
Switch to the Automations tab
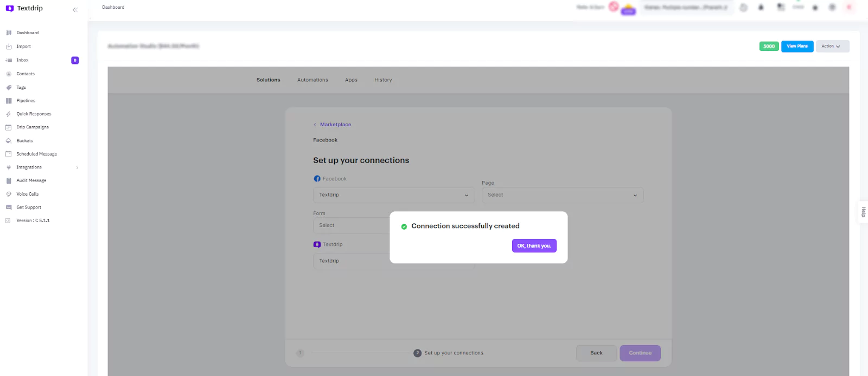[312, 80]
